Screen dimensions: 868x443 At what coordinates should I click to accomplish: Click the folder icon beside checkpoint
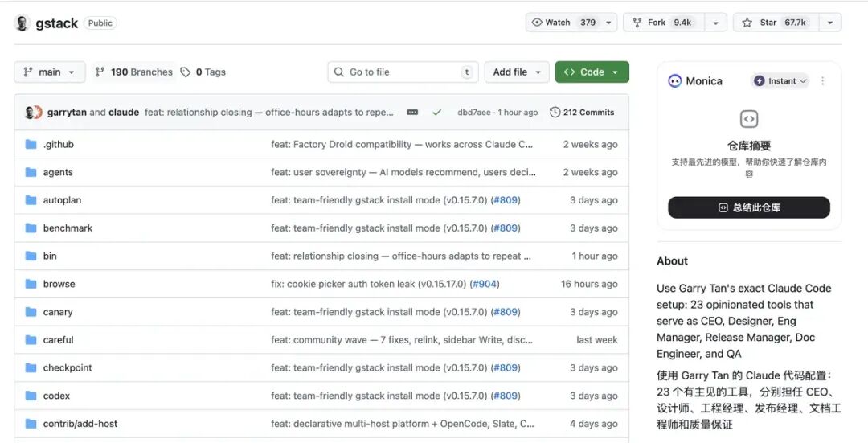(x=31, y=367)
